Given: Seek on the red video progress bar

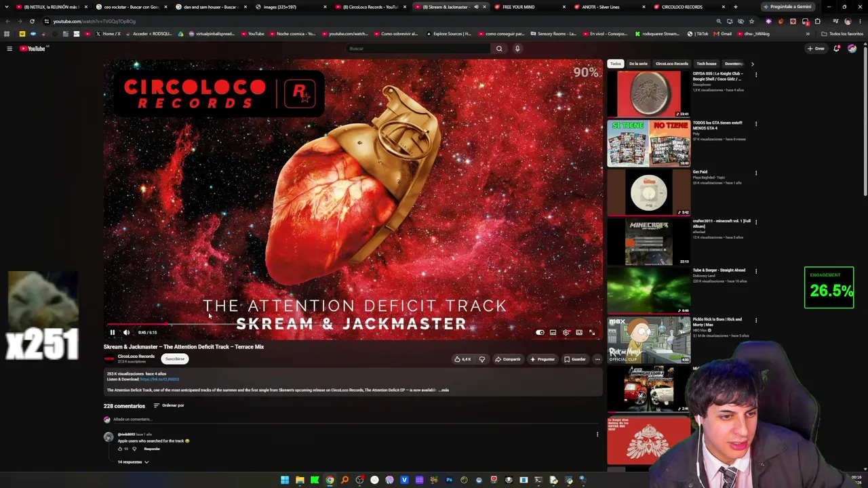Looking at the screenshot, I should (x=353, y=324).
